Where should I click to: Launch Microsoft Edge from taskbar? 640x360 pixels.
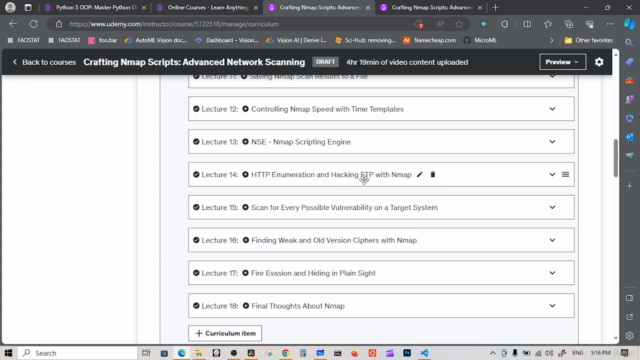(x=182, y=353)
